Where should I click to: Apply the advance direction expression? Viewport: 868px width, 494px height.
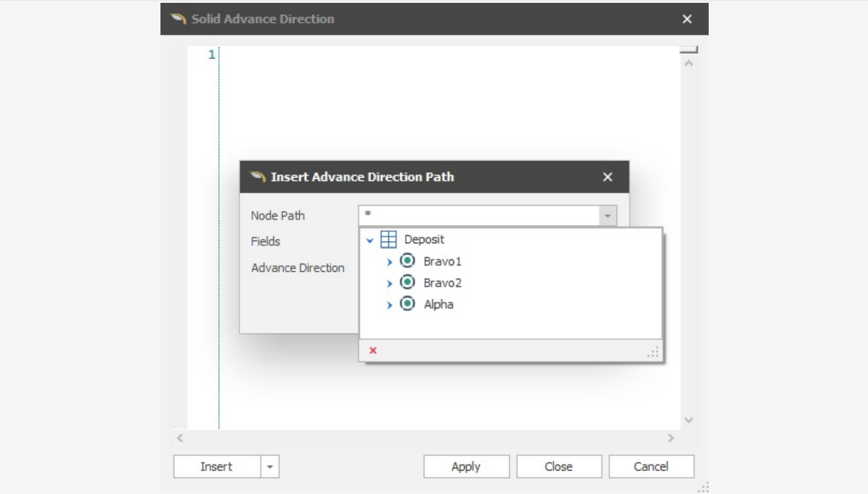pyautogui.click(x=465, y=466)
